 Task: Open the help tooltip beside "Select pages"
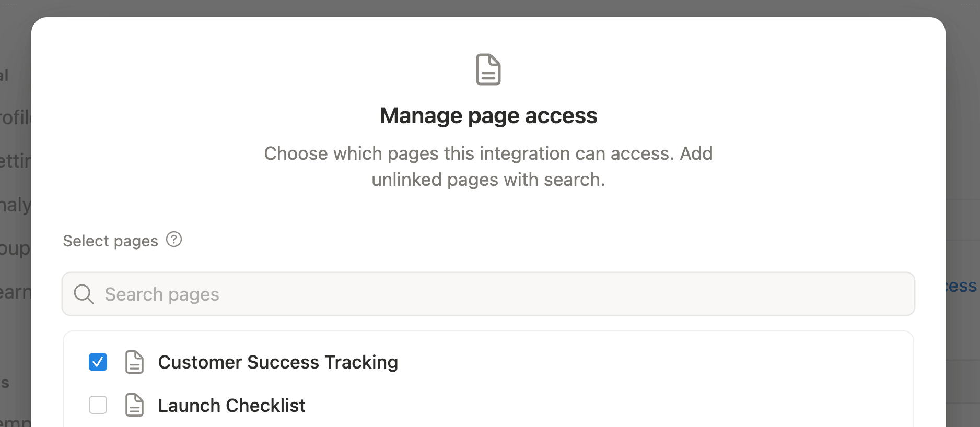[174, 239]
